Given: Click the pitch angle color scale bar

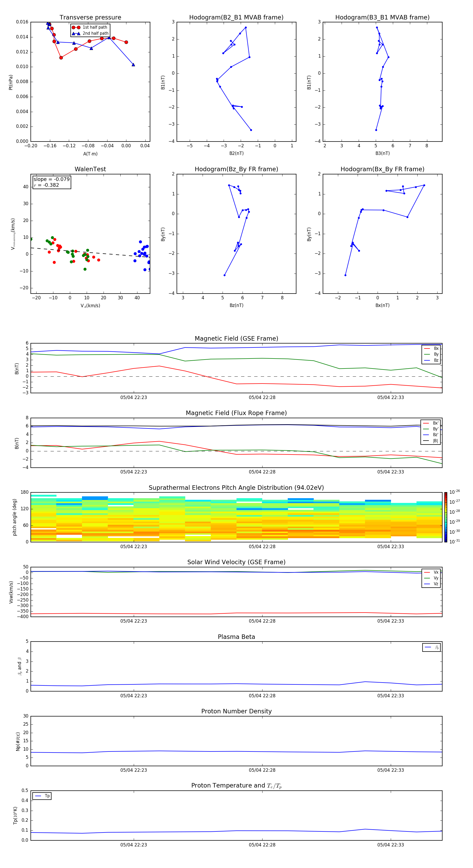Looking at the screenshot, I should click(446, 517).
